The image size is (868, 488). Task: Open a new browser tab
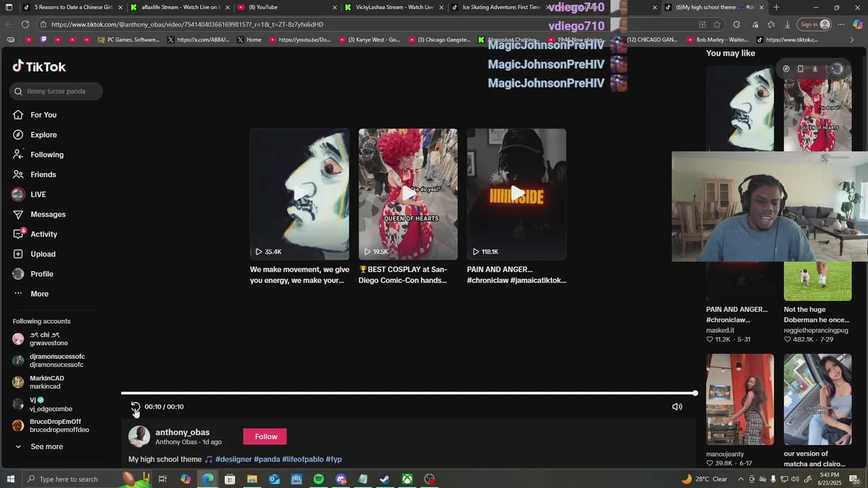[776, 7]
